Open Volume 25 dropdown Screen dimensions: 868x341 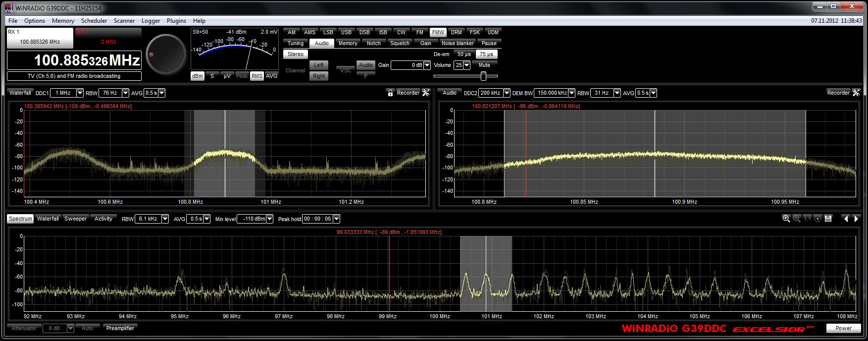466,65
